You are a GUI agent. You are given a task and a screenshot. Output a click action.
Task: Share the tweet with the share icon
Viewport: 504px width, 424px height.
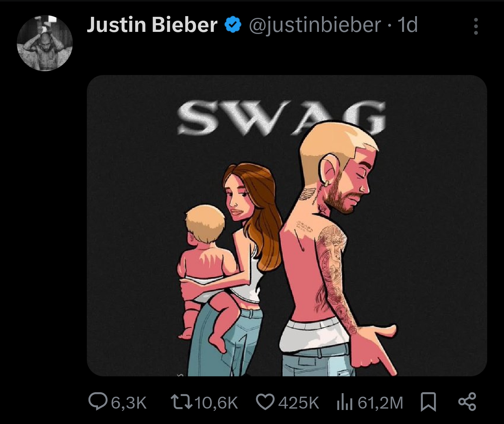[x=467, y=402]
